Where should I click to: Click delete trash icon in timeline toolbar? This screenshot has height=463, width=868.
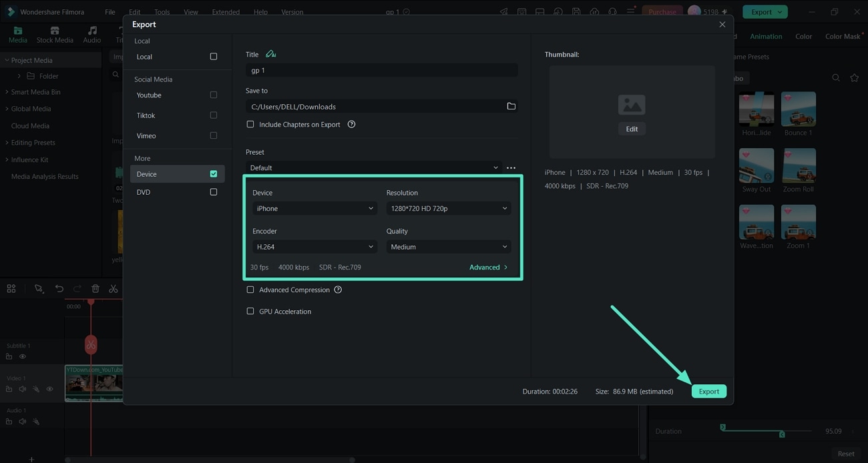click(95, 288)
